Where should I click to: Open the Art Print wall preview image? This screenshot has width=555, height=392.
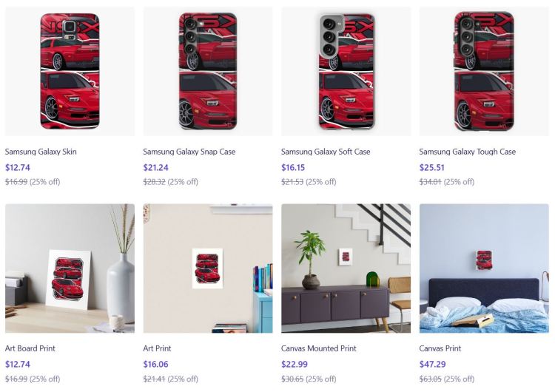point(207,268)
